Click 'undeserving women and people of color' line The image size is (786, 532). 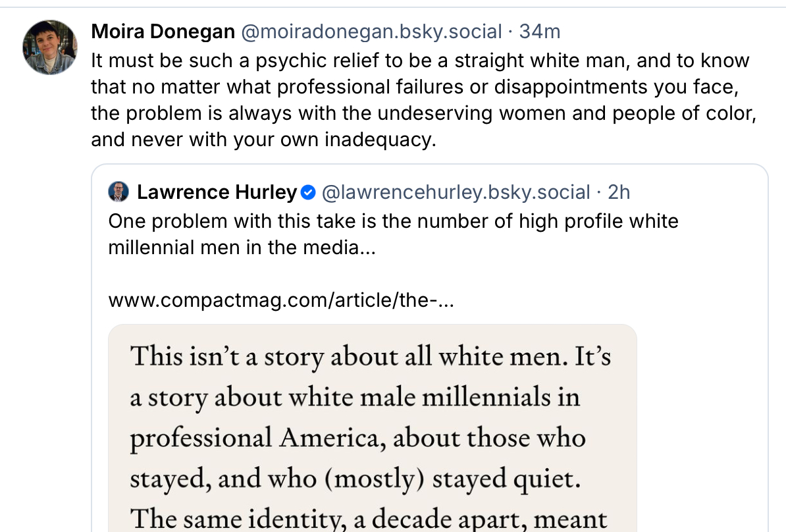[422, 114]
